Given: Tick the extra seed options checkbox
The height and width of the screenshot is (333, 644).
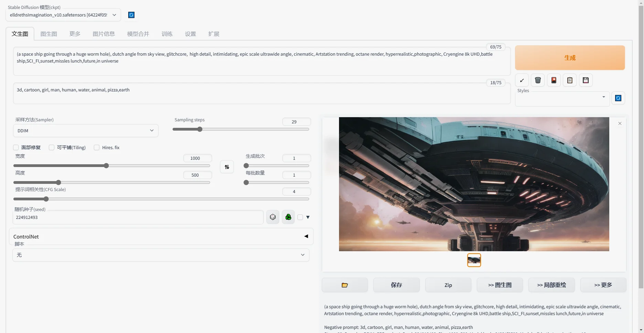Looking at the screenshot, I should (x=300, y=217).
